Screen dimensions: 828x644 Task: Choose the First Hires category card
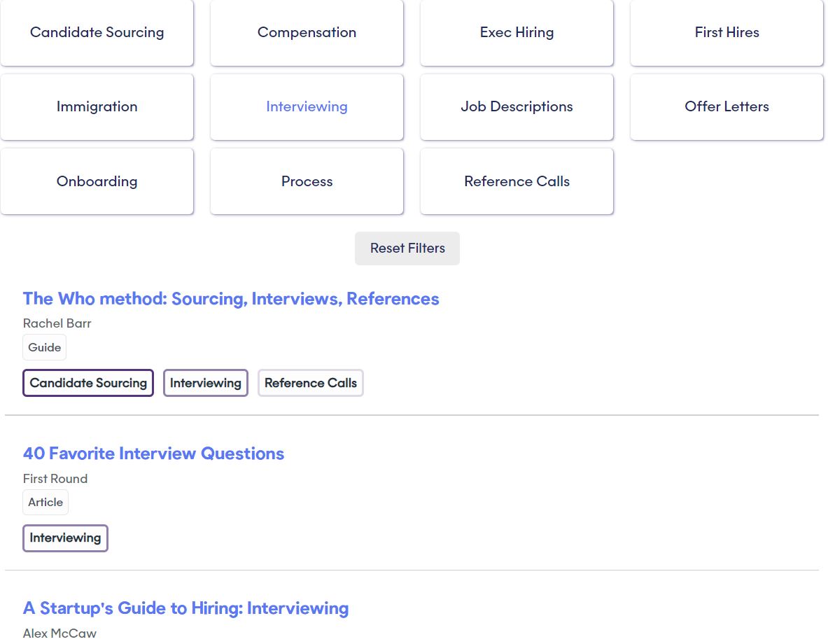coord(727,33)
